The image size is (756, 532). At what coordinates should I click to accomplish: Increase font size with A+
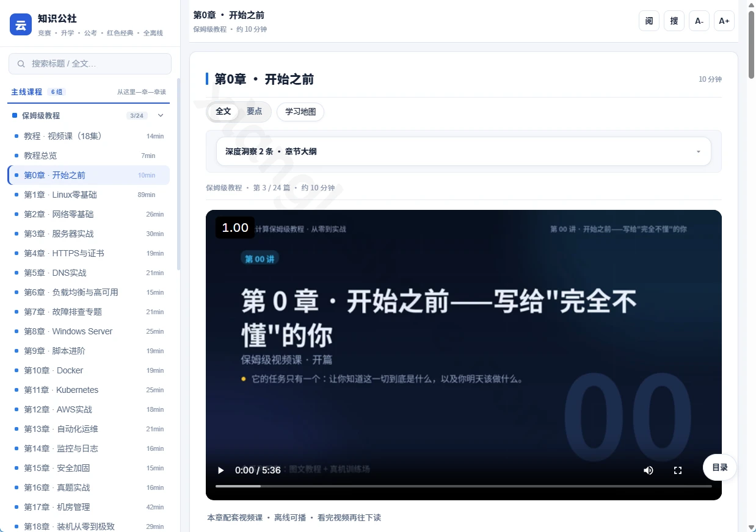pos(724,21)
